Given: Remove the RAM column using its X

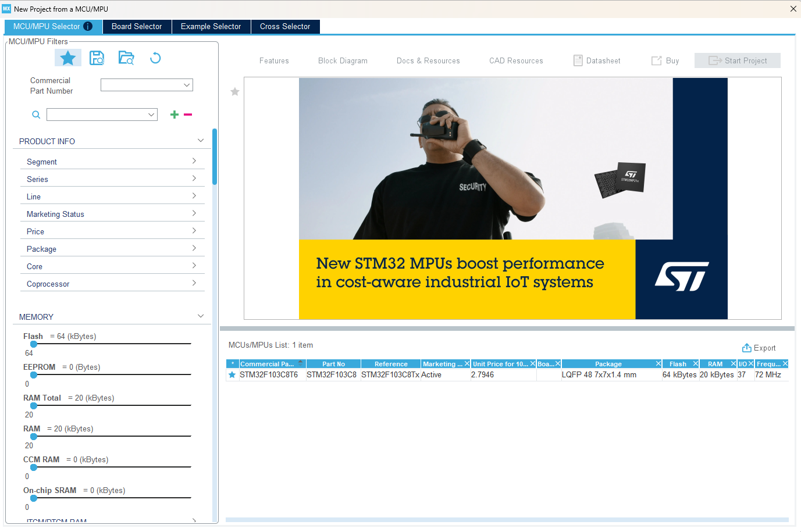Looking at the screenshot, I should point(734,363).
